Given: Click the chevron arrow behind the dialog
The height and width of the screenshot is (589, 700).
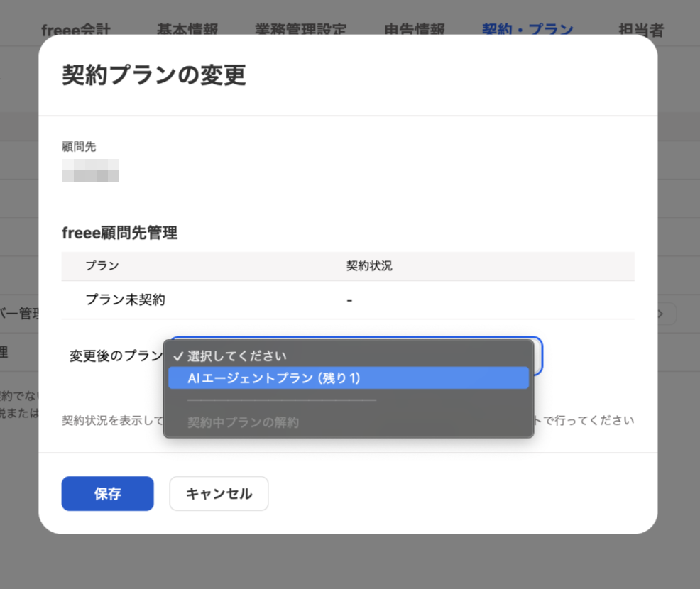Looking at the screenshot, I should (x=661, y=314).
